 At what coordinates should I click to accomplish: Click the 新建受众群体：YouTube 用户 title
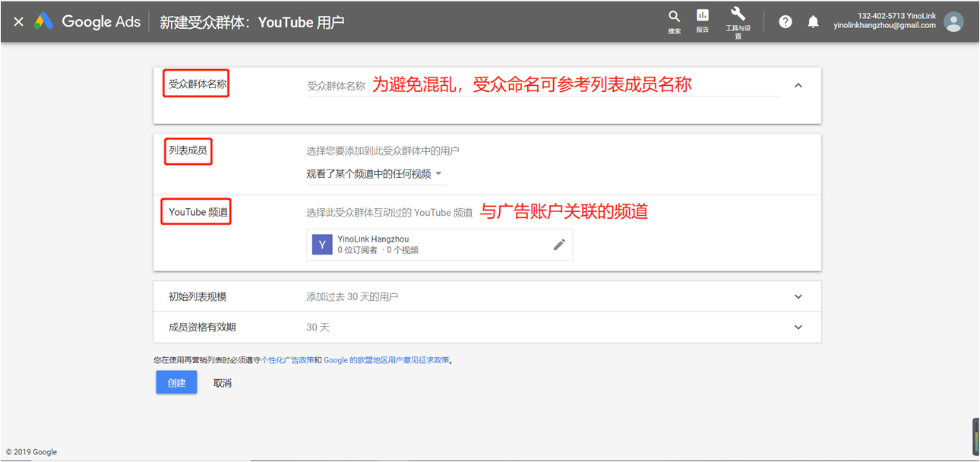point(251,21)
